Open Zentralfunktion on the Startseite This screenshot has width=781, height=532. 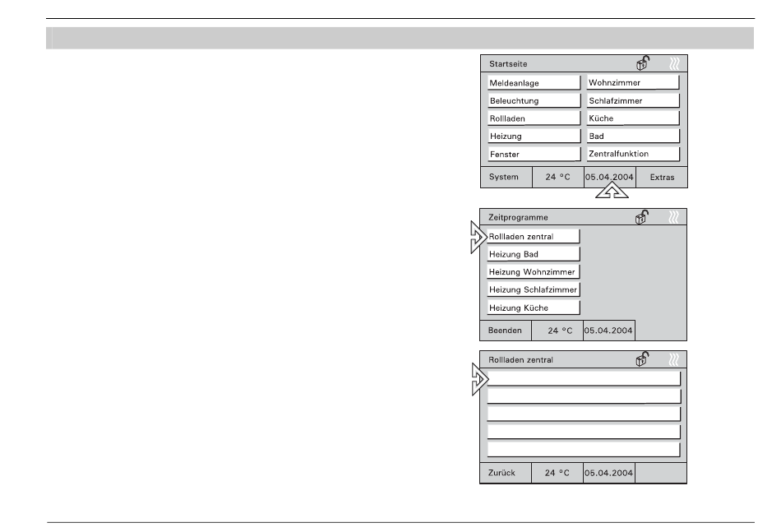click(x=633, y=154)
